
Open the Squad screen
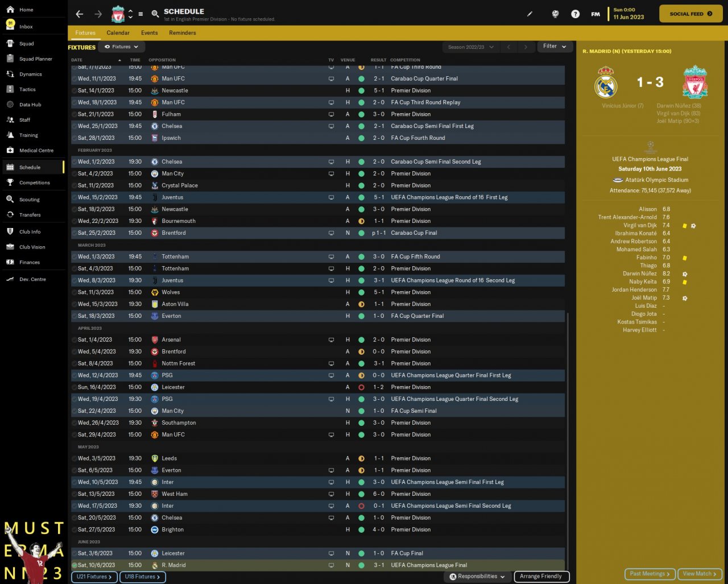[x=34, y=43]
